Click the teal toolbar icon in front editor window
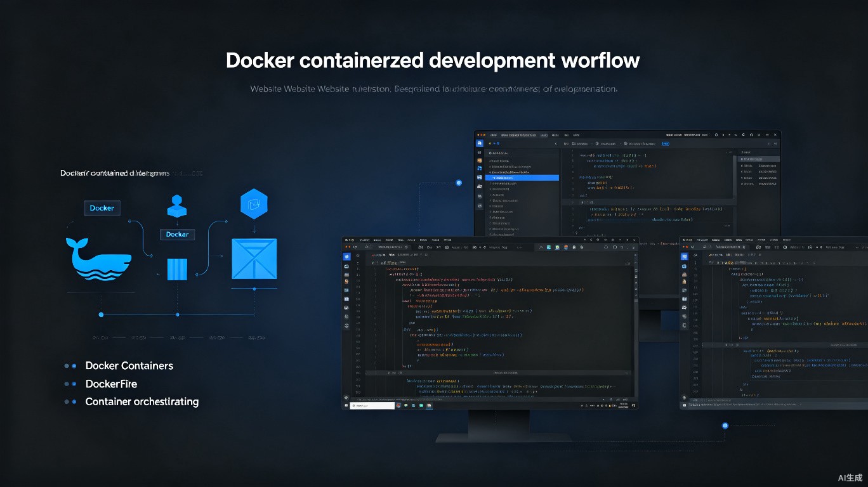This screenshot has width=868, height=487. [x=549, y=247]
